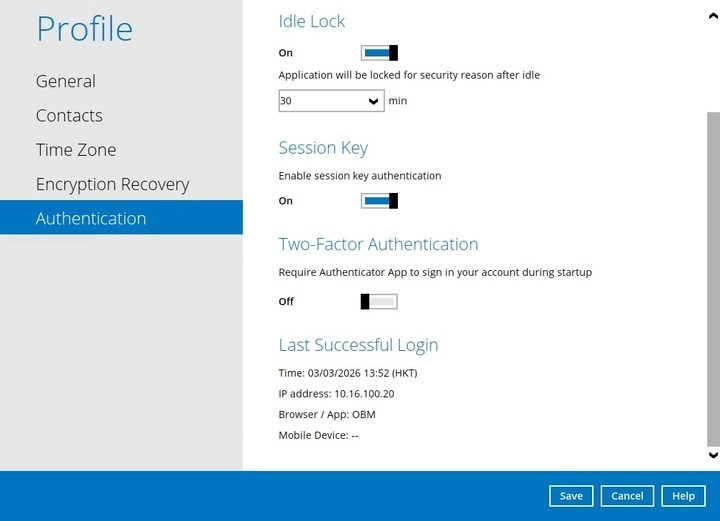Click the Two-Factor Authentication section heading
The width and height of the screenshot is (720, 521).
[378, 244]
